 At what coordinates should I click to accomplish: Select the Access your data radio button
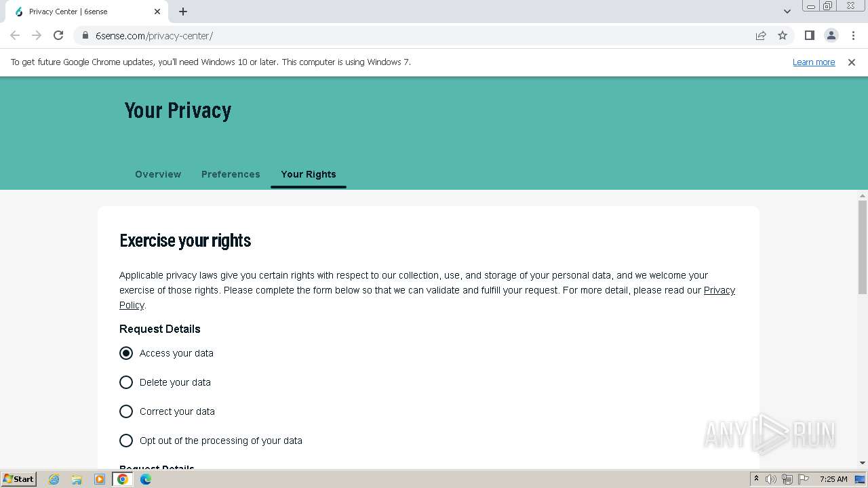tap(126, 353)
